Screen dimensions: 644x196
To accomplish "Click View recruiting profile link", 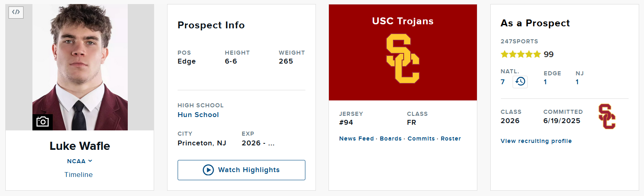I will (536, 141).
